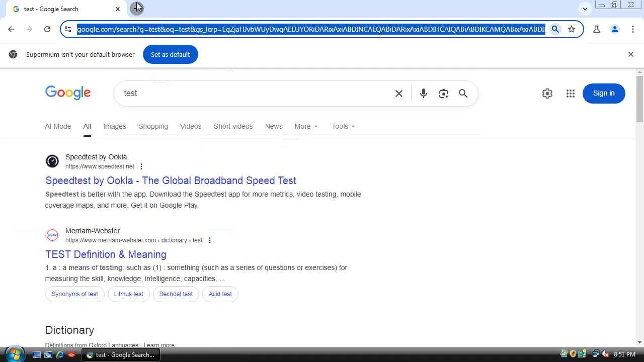Image resolution: width=644 pixels, height=362 pixels.
Task: Click the Learn more link under Dictionary
Action: click(x=159, y=345)
